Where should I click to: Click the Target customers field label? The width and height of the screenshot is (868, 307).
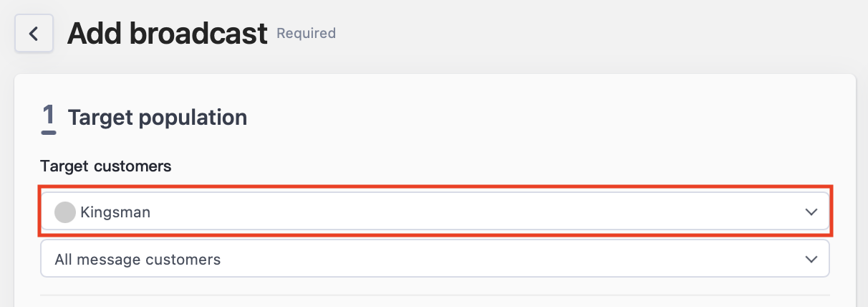106,166
